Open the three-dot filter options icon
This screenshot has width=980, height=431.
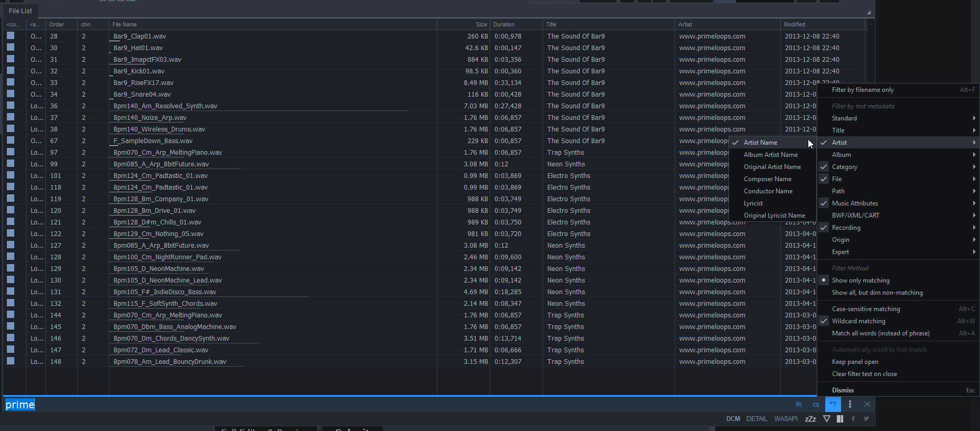pyautogui.click(x=850, y=405)
